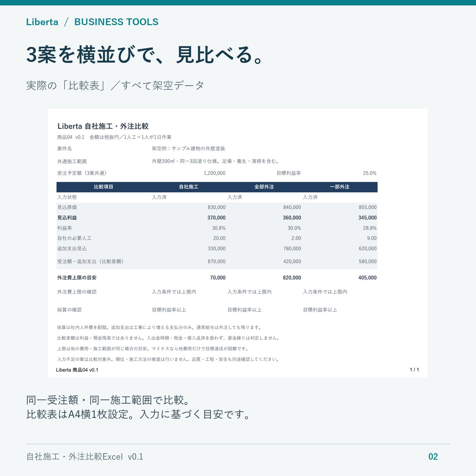Image resolution: width=476 pixels, height=476 pixels.
Task: Select the outsourcing limit "820,000"
Action: (x=292, y=278)
